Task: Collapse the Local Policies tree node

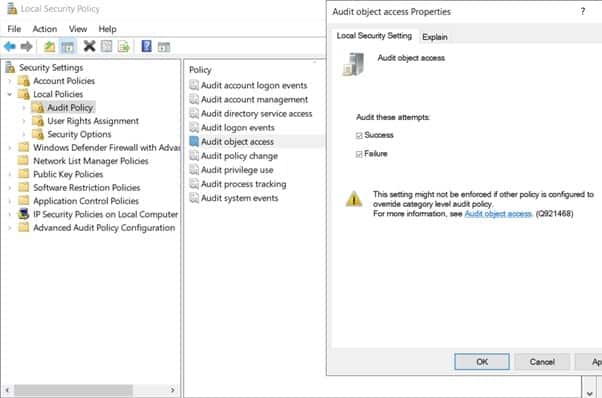Action: (x=10, y=94)
